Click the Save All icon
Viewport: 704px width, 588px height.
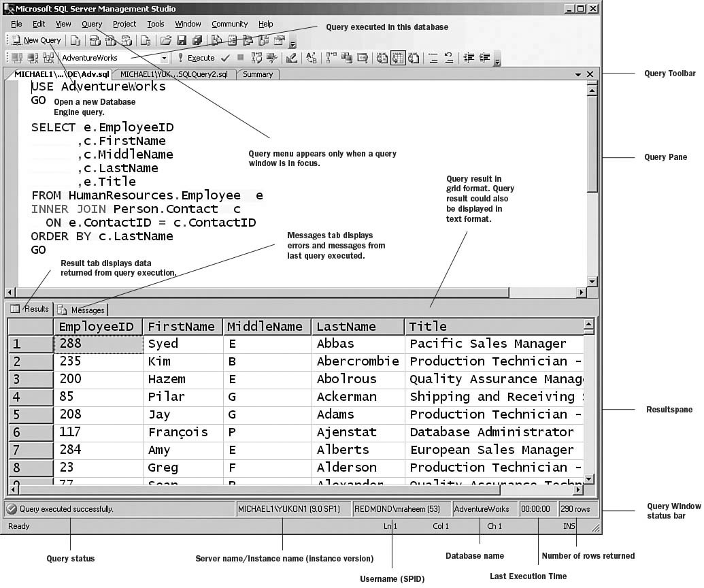[x=197, y=40]
